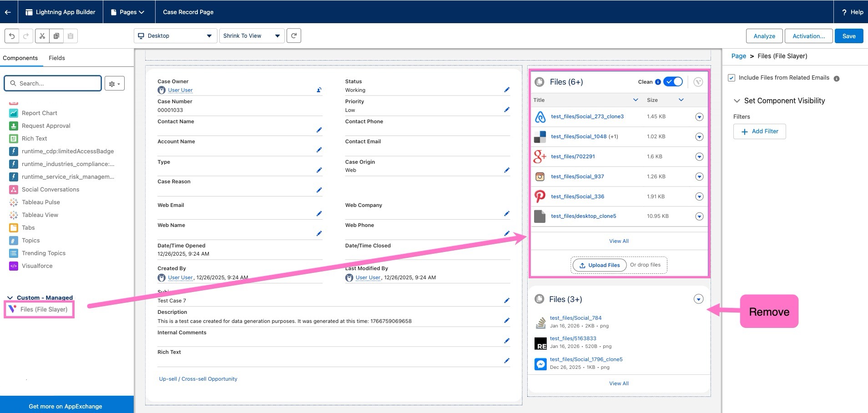Viewport: 868px width, 413px height.
Task: Edit the Status field pencil icon
Action: click(507, 90)
